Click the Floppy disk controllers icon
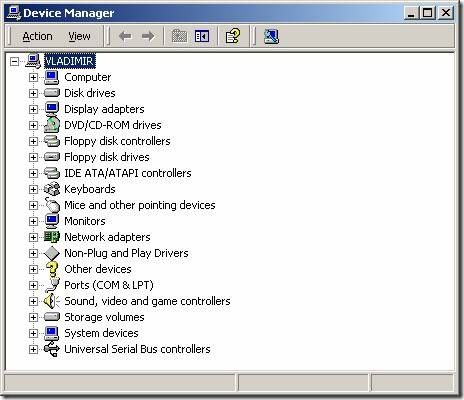Screen dimensions: 464x400 pos(52,141)
